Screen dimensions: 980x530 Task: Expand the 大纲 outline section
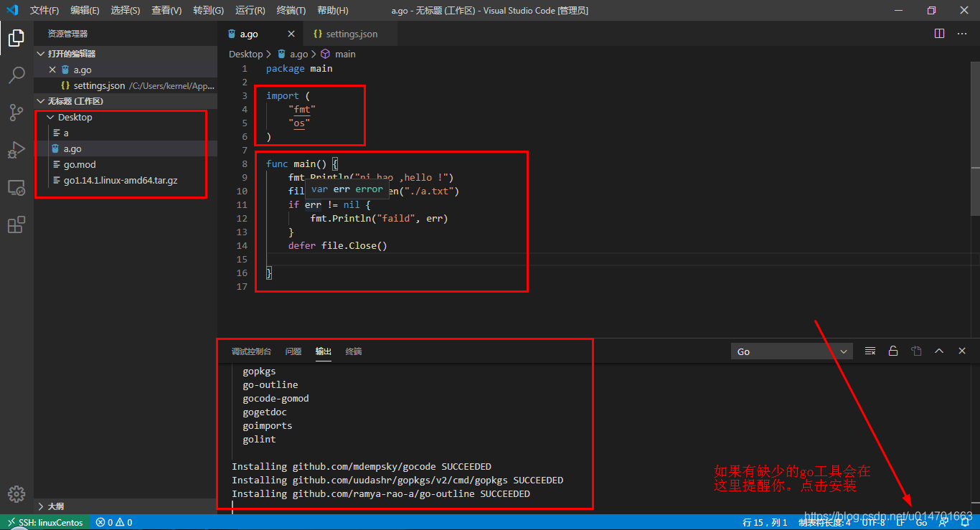(x=126, y=506)
